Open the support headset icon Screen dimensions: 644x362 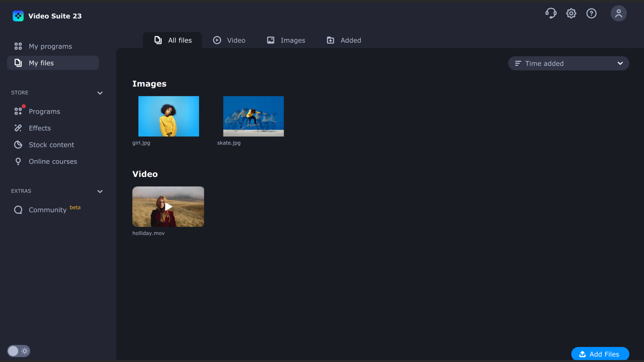(551, 13)
